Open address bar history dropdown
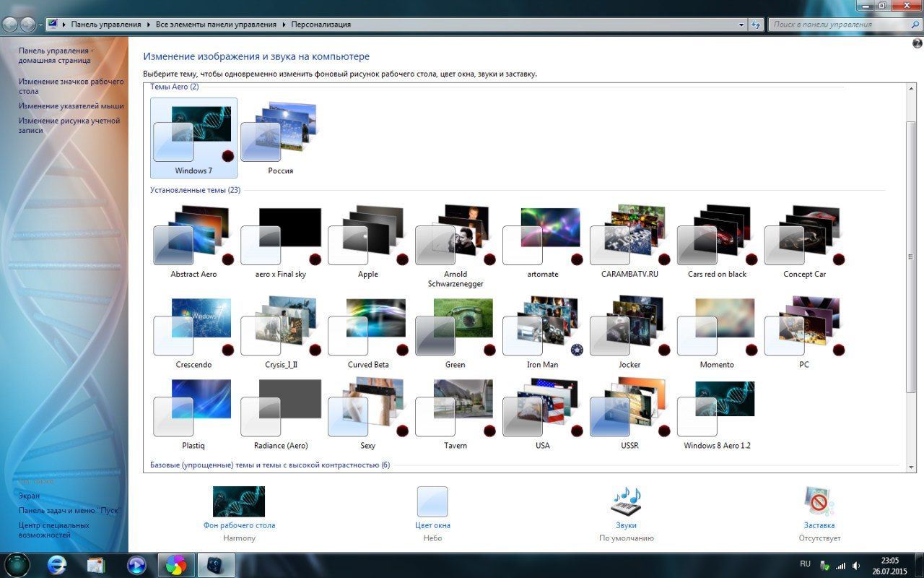 [x=741, y=25]
